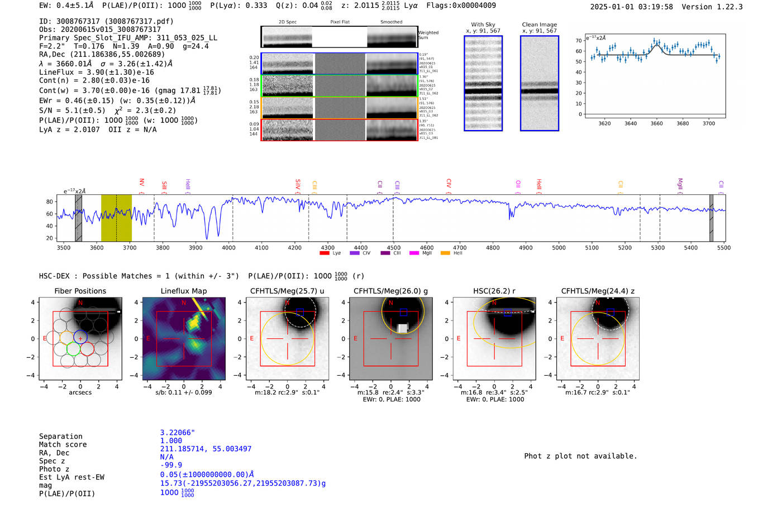The width and height of the screenshot is (782, 532).
Task: Click the NV line marker above spectrum
Action: (142, 186)
